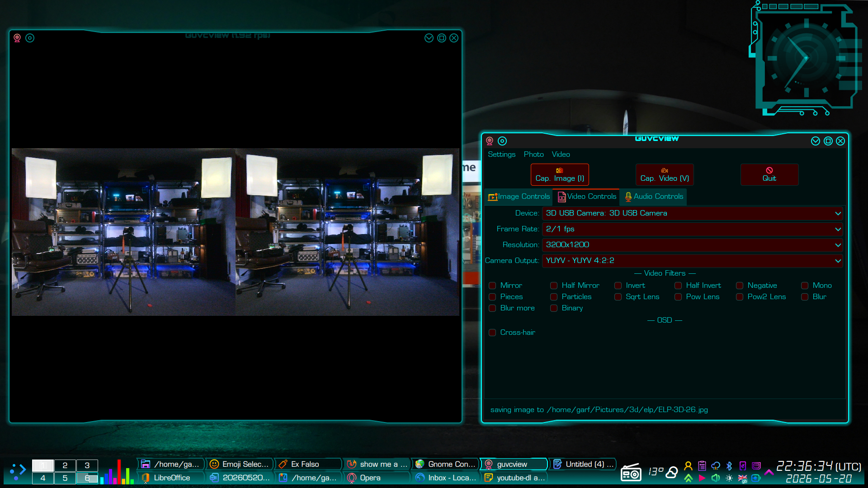The image size is (868, 488).
Task: Open the 13° weather widget
Action: tap(663, 472)
